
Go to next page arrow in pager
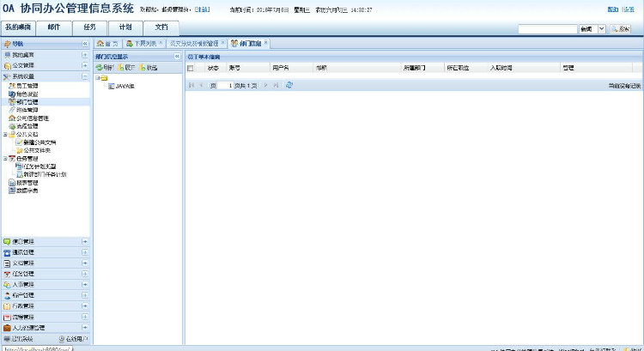coord(265,85)
